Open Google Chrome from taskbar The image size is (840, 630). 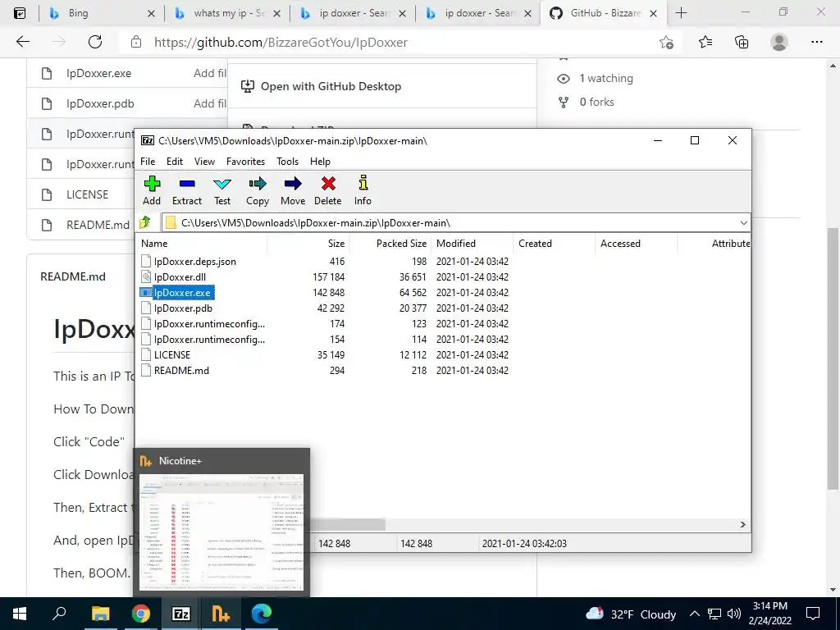click(141, 614)
